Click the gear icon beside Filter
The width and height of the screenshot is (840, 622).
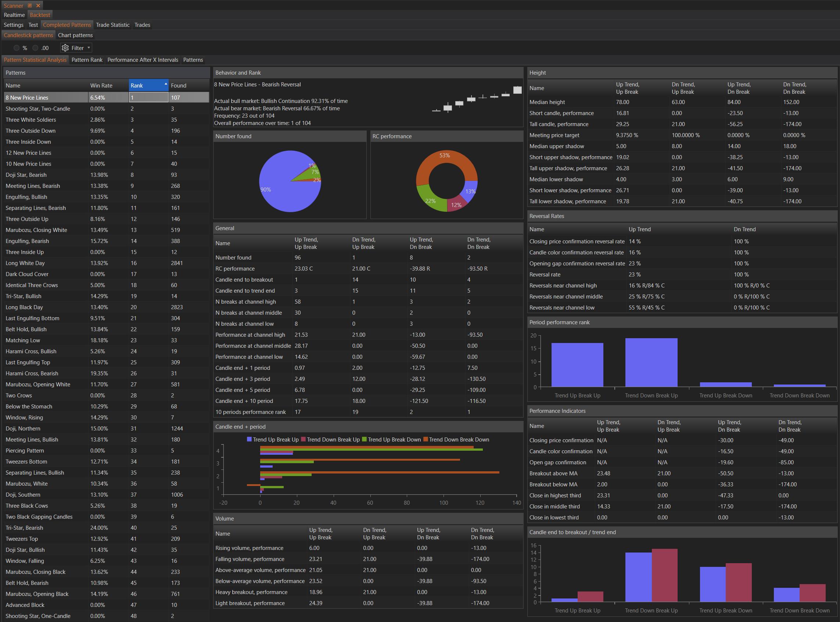click(x=65, y=48)
